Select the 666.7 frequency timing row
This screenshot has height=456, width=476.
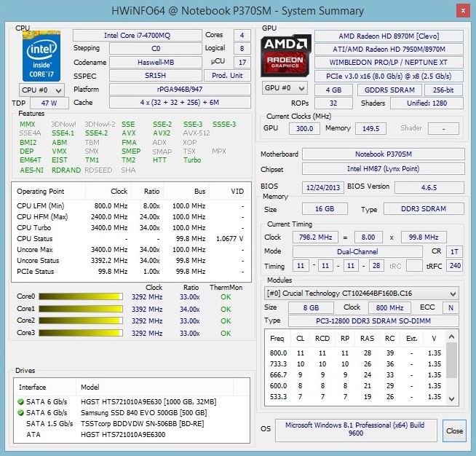tap(355, 375)
